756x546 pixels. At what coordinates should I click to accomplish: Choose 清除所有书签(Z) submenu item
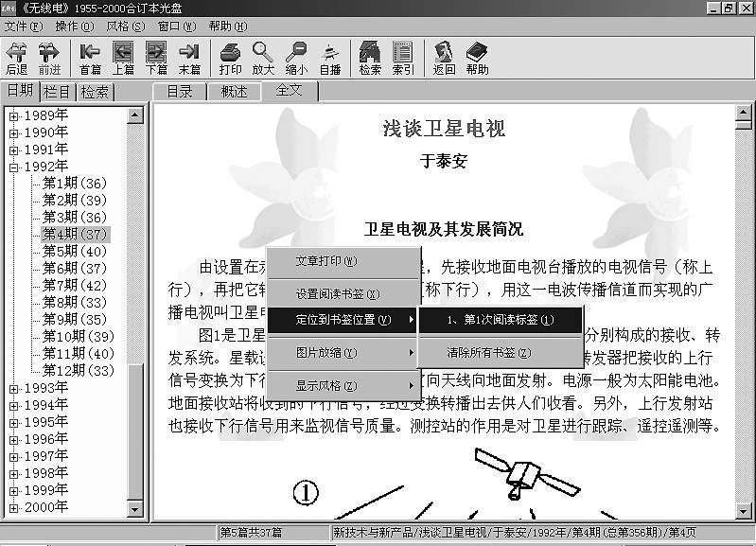501,353
